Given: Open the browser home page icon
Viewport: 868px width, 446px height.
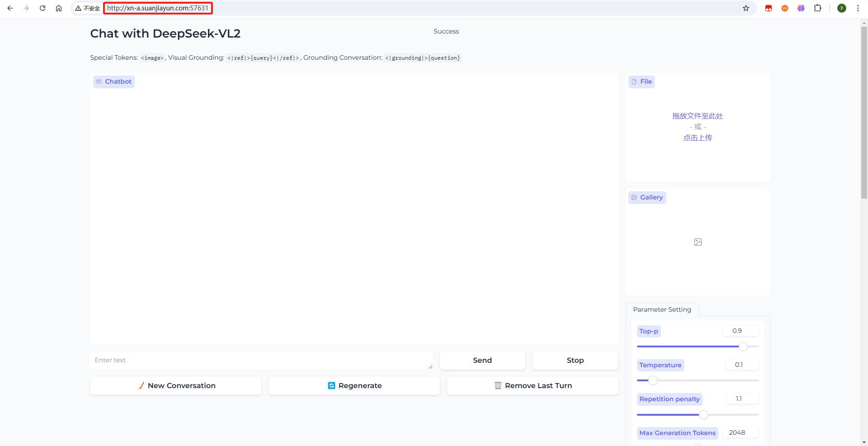Looking at the screenshot, I should pos(59,8).
